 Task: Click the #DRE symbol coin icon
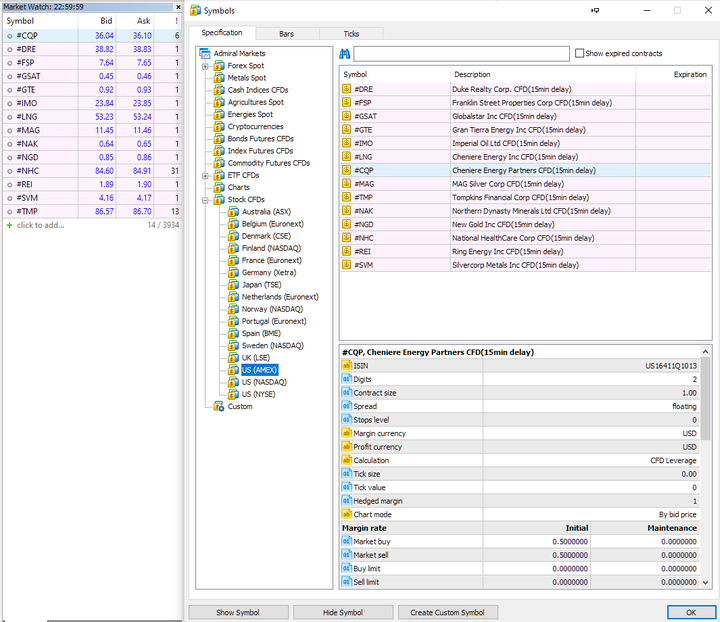click(347, 89)
